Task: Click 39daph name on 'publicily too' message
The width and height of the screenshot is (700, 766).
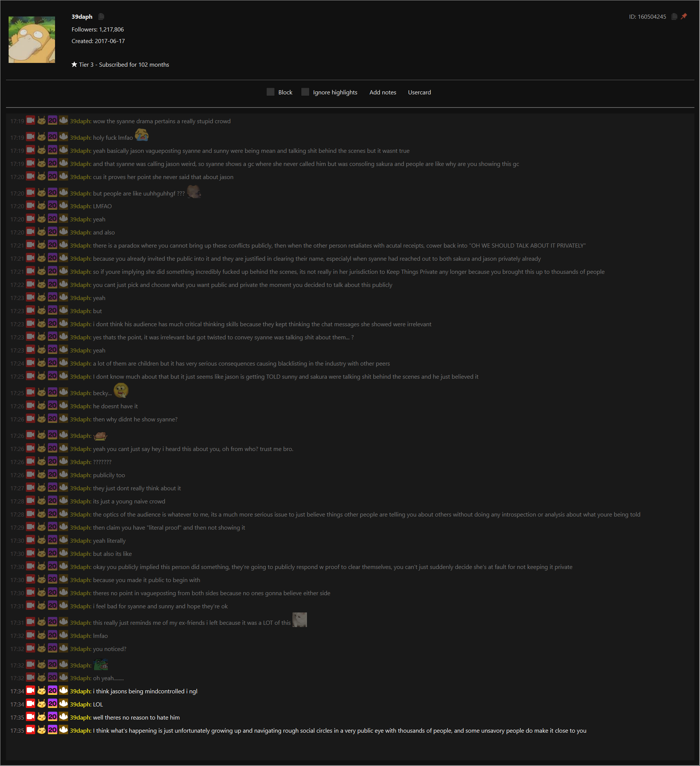Action: click(x=80, y=475)
